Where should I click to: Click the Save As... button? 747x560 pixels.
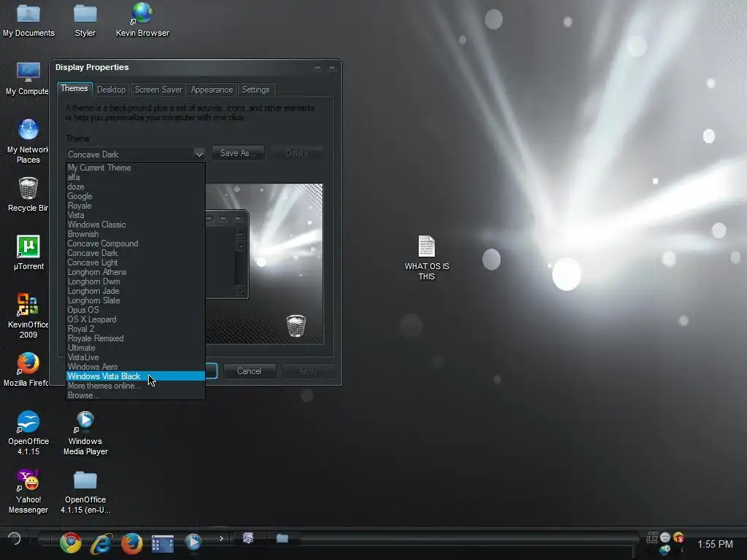click(x=238, y=153)
